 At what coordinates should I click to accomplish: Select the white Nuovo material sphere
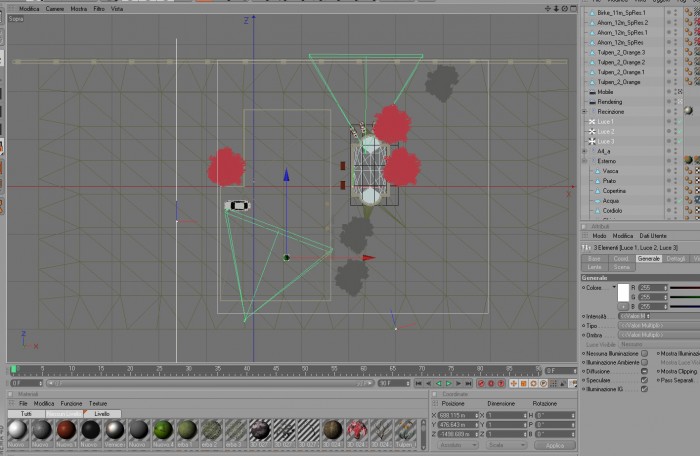pyautogui.click(x=17, y=430)
